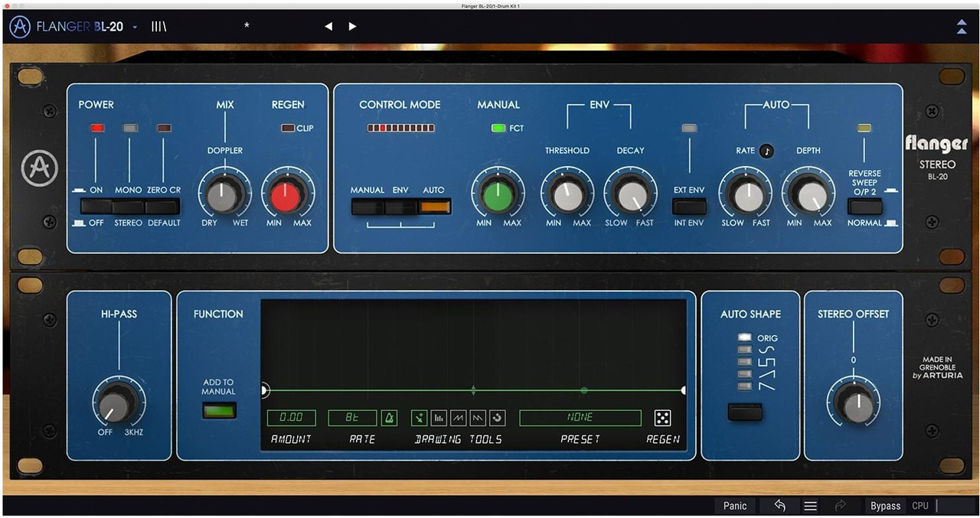Click the HI-PASS filter knob
980x518 pixels.
pos(119,403)
